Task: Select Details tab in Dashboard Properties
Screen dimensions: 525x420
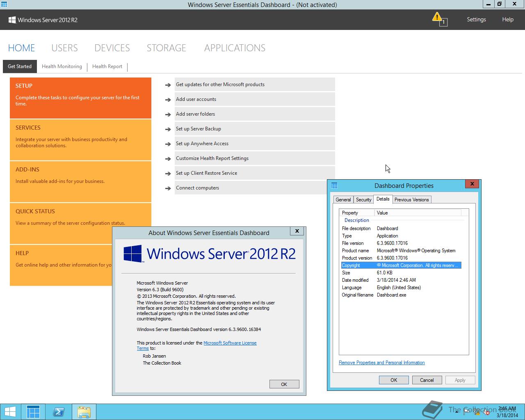Action: coord(383,199)
